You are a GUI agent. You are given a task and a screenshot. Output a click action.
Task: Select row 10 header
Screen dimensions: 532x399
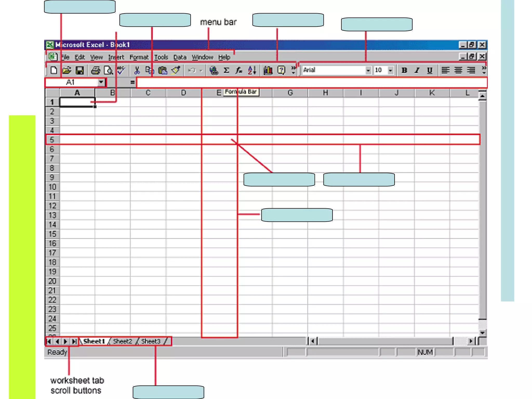(x=52, y=187)
